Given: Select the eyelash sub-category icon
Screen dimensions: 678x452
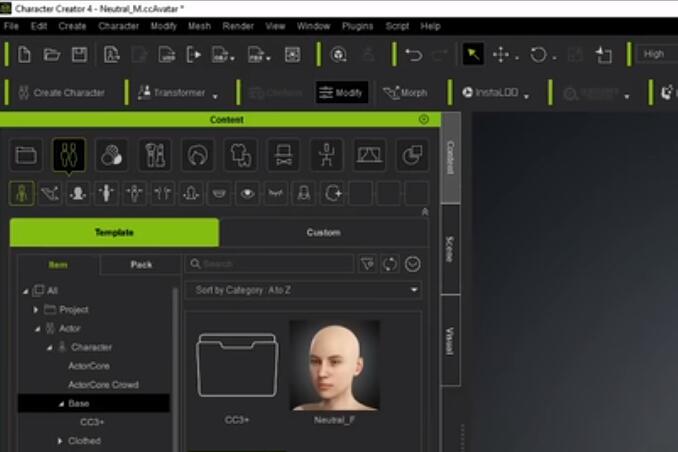Looking at the screenshot, I should (x=275, y=193).
